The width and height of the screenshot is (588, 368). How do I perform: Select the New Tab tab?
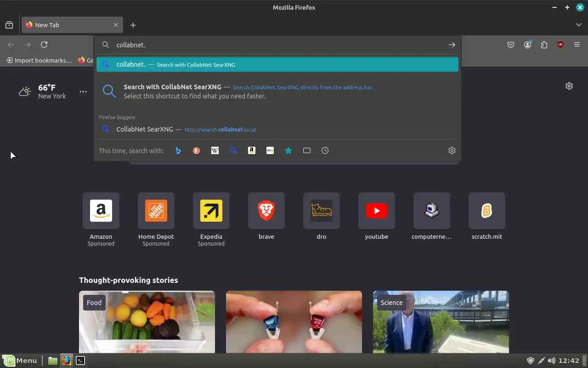(72, 25)
